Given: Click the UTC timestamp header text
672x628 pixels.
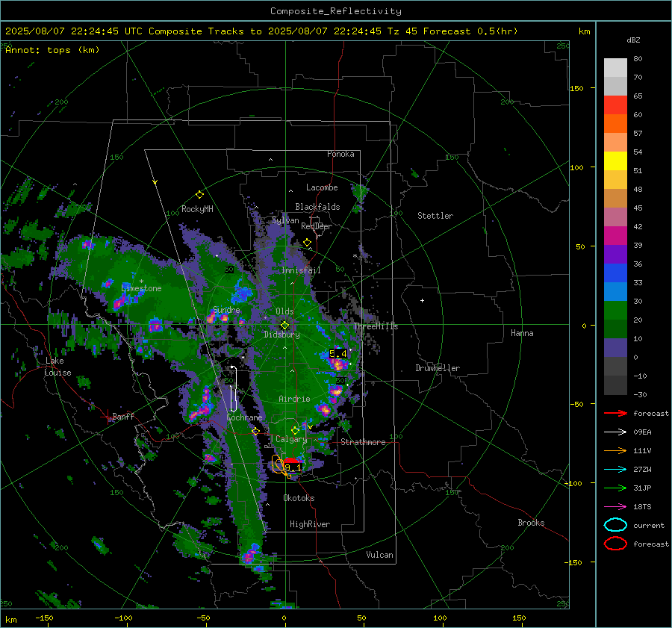Looking at the screenshot, I should pos(261,31).
